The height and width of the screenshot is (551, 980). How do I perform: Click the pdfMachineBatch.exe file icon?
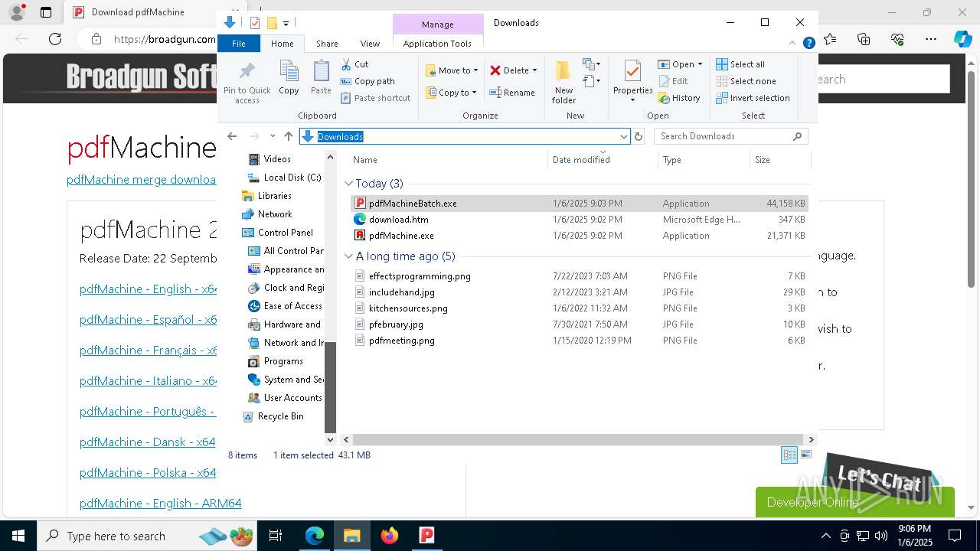click(360, 204)
